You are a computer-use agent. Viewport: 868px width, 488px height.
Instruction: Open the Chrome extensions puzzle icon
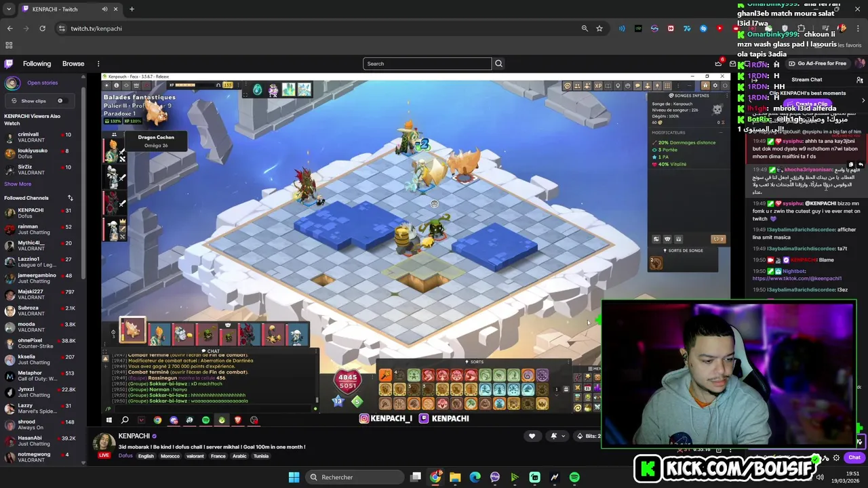click(x=801, y=28)
